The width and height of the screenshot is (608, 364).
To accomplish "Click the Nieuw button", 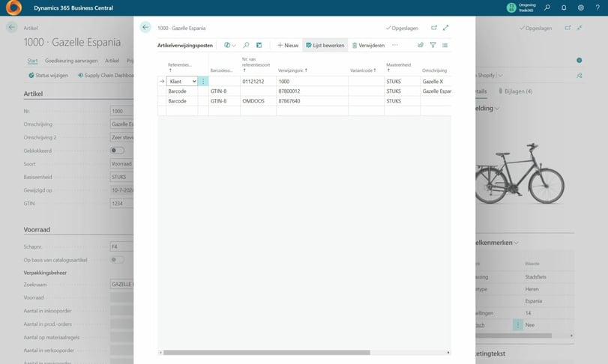I will pyautogui.click(x=288, y=45).
